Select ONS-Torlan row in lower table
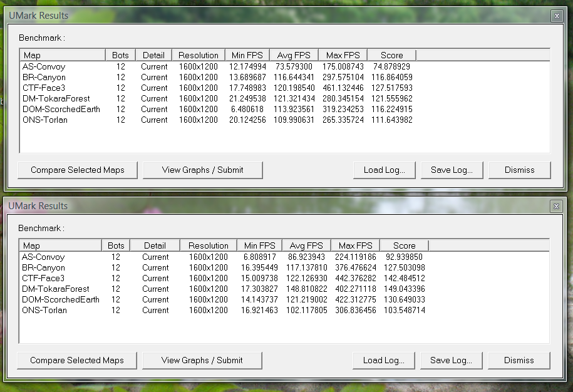573x392 pixels. tap(224, 310)
